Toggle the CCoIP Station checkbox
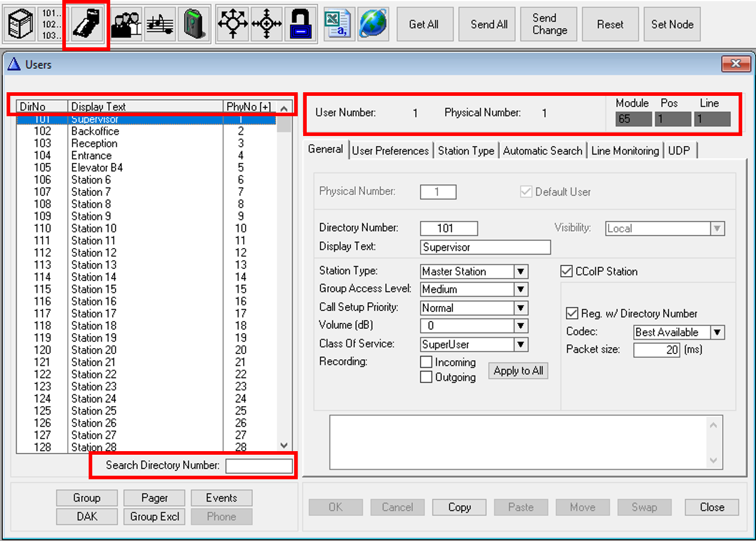This screenshot has width=756, height=541. (x=566, y=272)
